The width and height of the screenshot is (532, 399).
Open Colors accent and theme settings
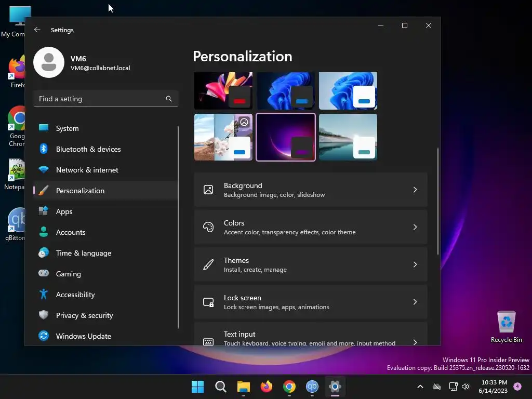click(311, 227)
